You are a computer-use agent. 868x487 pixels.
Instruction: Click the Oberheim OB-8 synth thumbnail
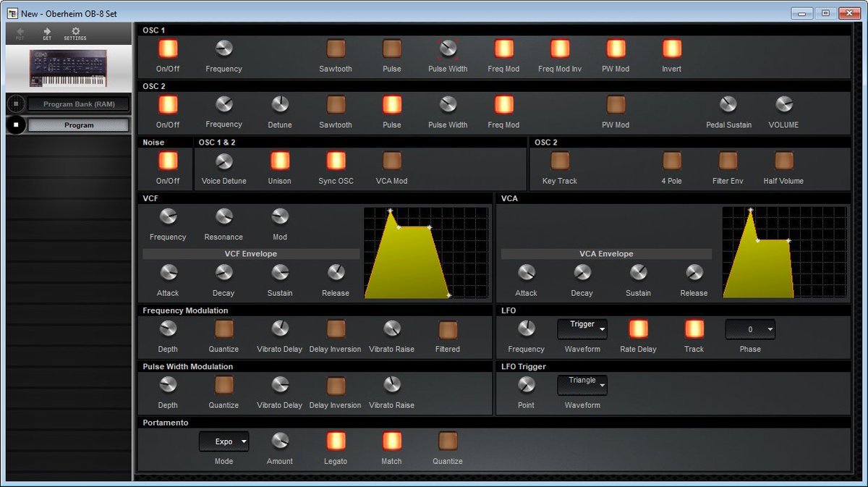point(68,67)
